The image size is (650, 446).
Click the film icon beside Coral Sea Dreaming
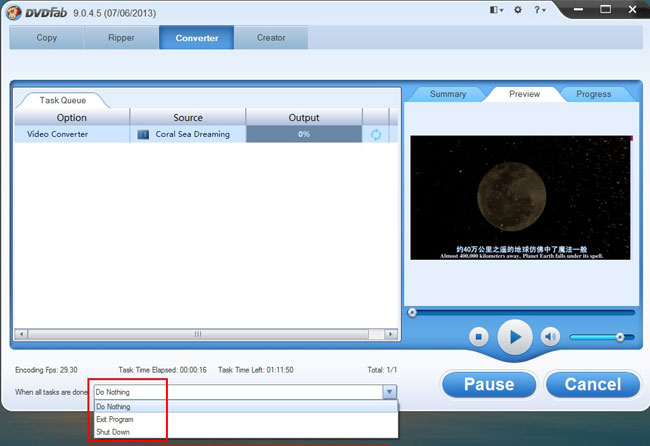(x=143, y=135)
